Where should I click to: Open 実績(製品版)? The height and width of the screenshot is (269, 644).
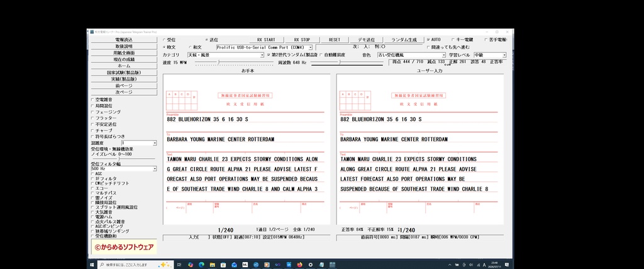[x=124, y=79]
